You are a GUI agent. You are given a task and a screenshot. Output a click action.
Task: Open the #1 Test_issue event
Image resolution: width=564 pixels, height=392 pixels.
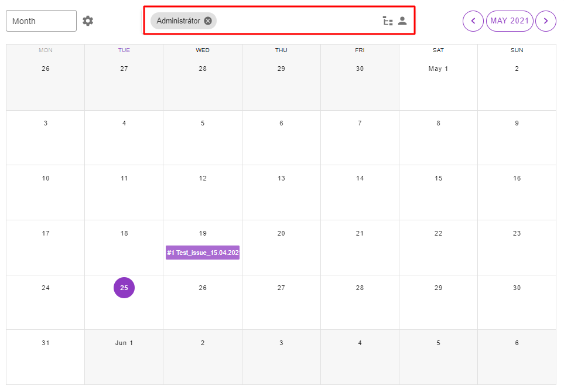tap(203, 253)
